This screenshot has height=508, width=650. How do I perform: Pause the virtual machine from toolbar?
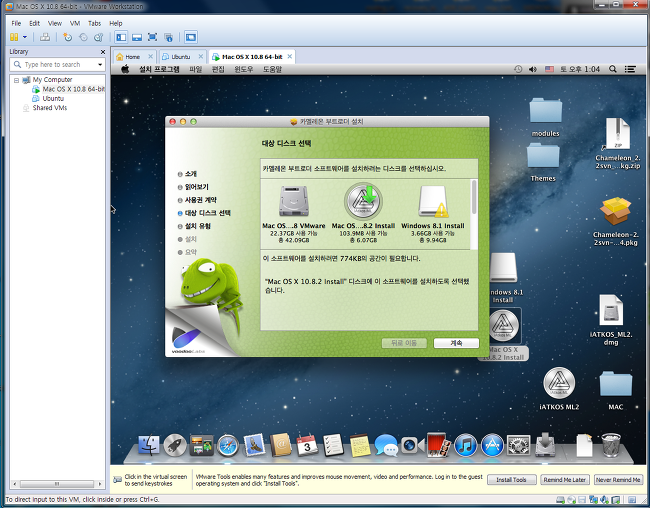pyautogui.click(x=14, y=37)
